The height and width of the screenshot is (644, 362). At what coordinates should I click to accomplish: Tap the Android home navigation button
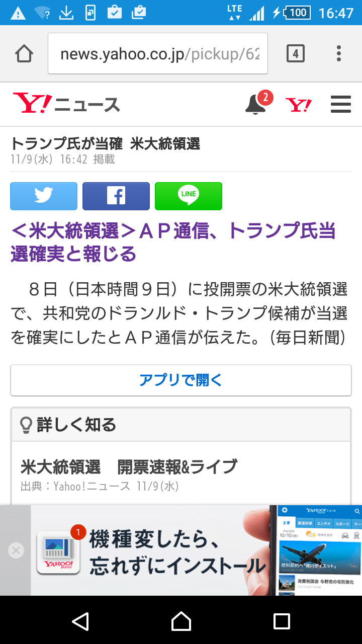(x=181, y=621)
